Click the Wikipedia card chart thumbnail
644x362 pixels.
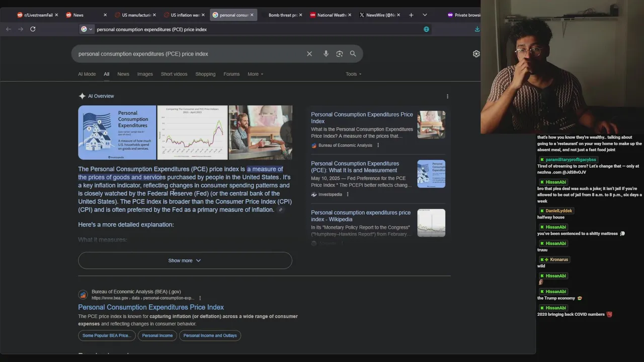[431, 223]
